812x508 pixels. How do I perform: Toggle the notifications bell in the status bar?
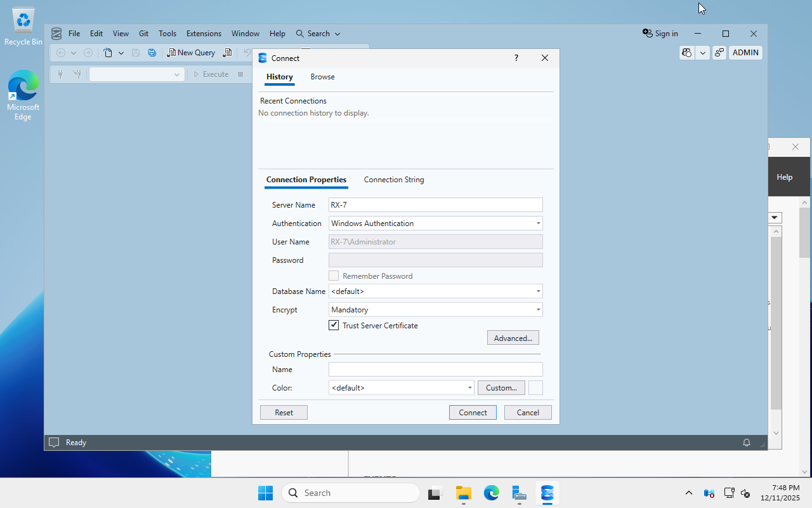point(746,442)
